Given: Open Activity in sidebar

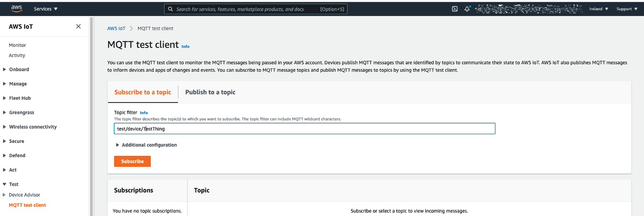Looking at the screenshot, I should [17, 55].
